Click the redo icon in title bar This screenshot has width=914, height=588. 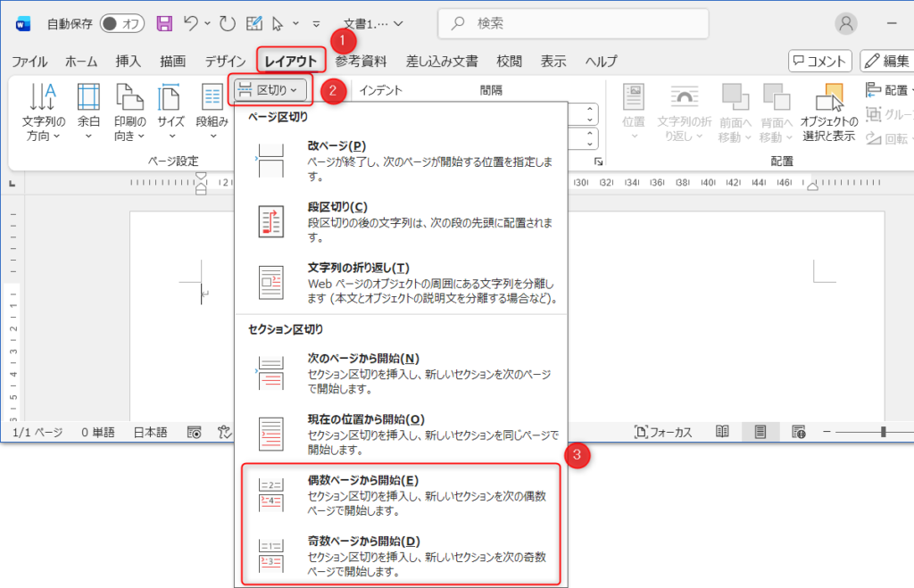coord(225,23)
